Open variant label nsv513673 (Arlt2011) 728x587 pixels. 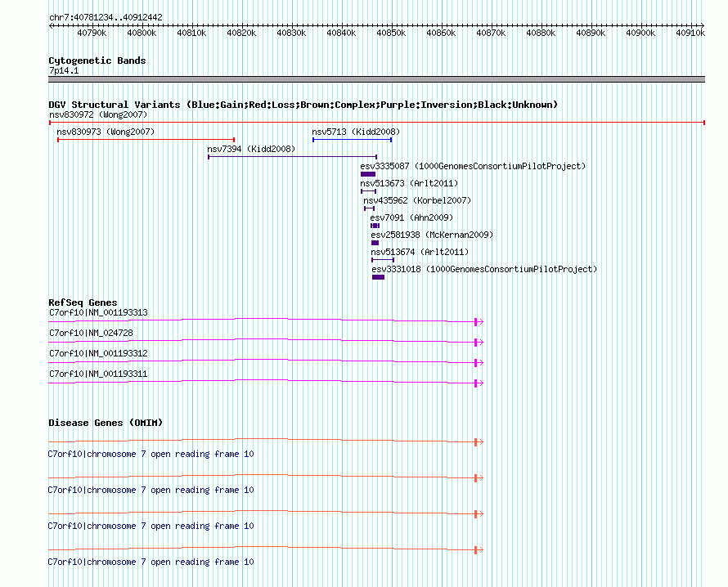click(x=409, y=184)
